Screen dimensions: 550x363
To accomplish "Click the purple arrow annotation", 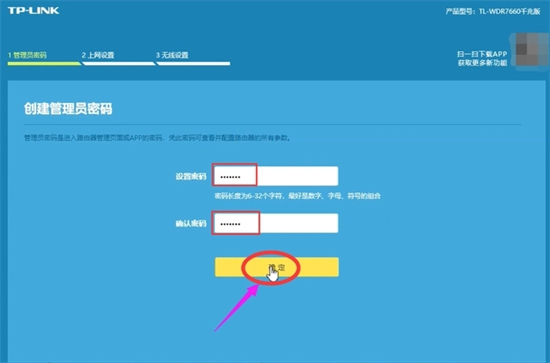I will (x=237, y=308).
